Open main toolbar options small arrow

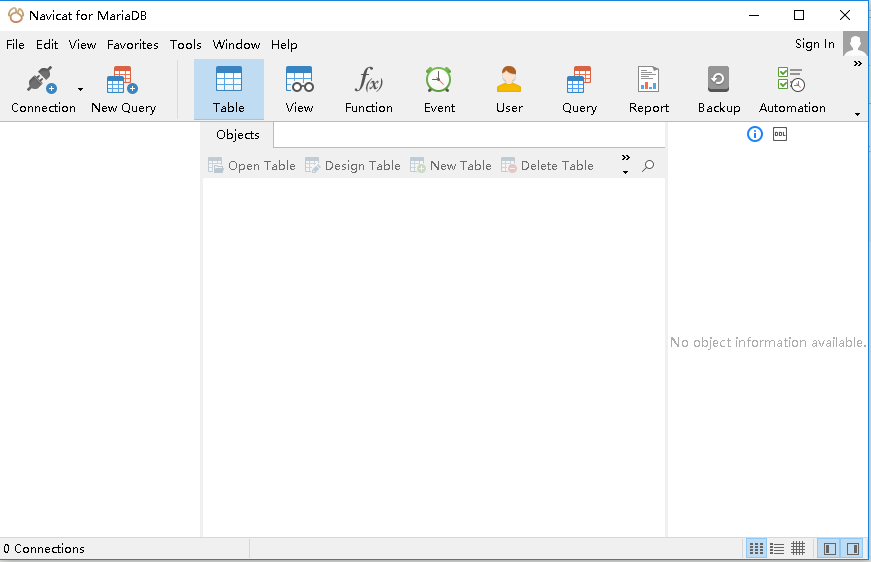point(858,114)
